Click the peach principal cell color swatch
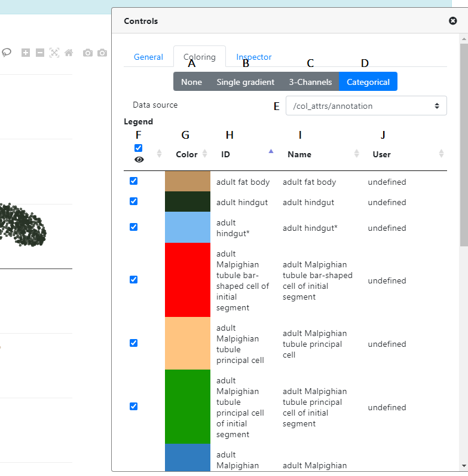 click(x=188, y=343)
